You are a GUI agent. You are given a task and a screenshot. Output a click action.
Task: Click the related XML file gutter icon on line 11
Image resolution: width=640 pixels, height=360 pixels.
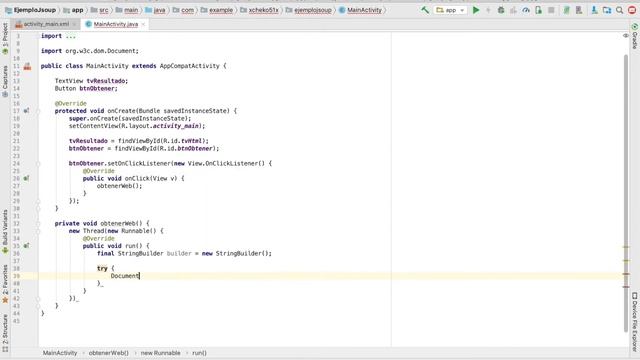pos(27,66)
